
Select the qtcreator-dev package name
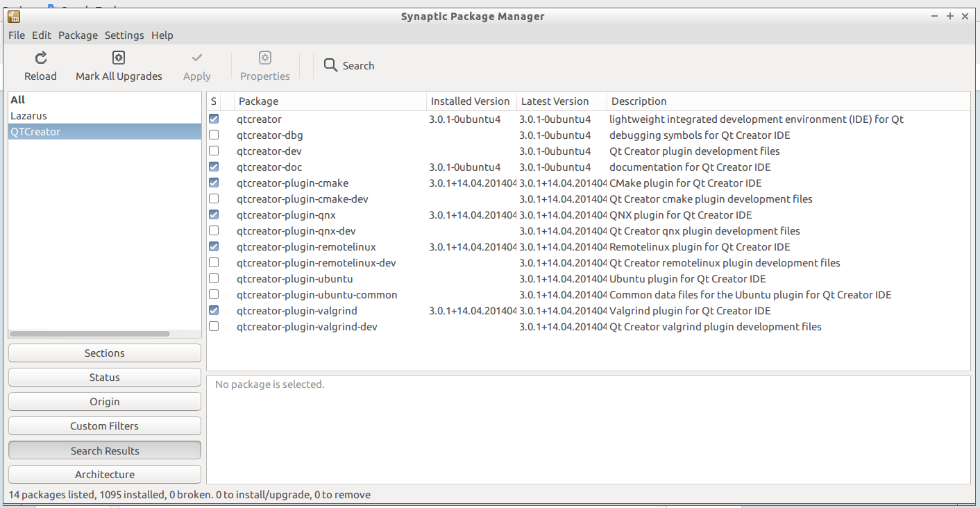click(x=269, y=151)
